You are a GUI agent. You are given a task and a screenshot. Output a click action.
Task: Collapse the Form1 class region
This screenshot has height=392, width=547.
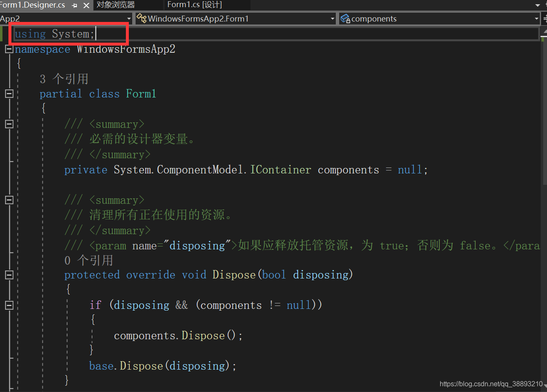9,94
